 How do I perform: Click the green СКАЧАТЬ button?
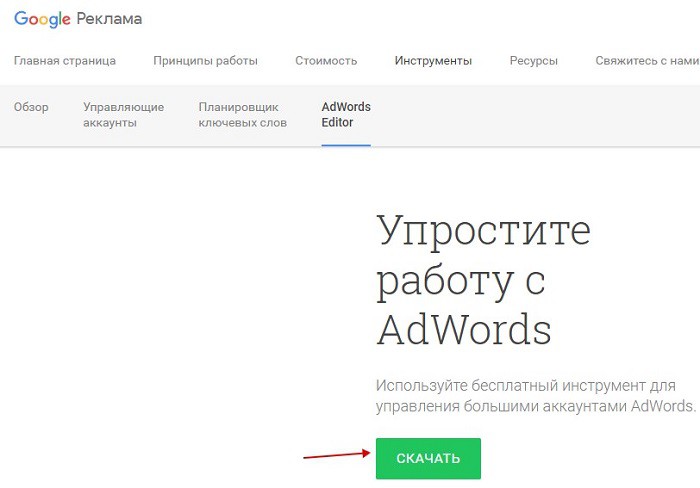[428, 459]
